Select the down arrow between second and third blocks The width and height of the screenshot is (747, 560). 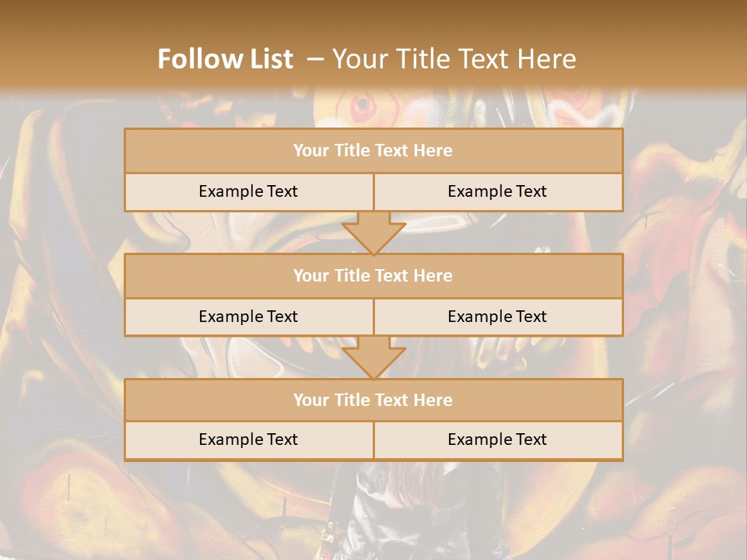373,358
